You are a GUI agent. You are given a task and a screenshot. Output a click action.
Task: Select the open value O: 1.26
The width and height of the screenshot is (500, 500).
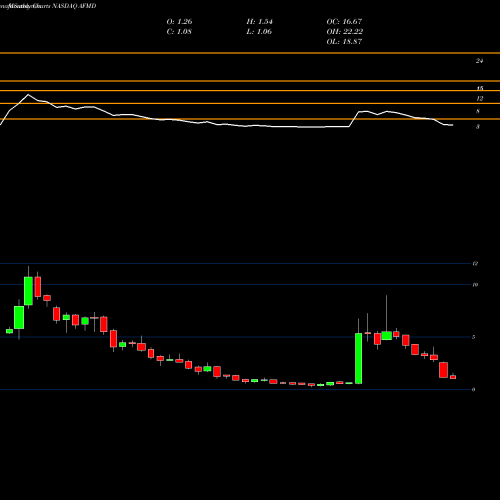(179, 21)
